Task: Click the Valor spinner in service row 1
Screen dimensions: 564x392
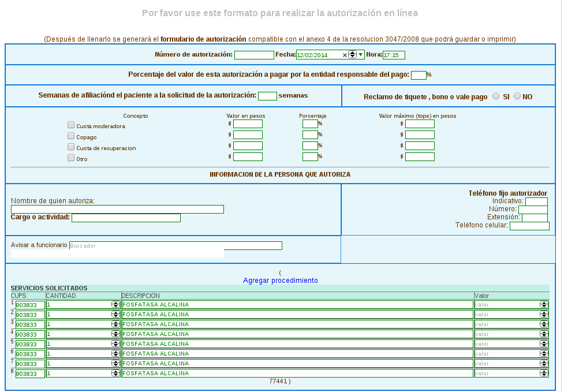Action: click(544, 305)
